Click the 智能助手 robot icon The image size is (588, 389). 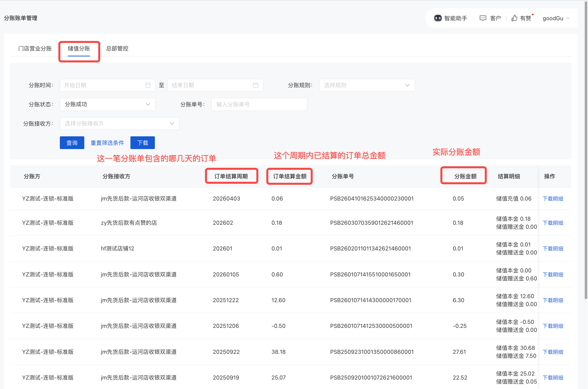pyautogui.click(x=438, y=18)
